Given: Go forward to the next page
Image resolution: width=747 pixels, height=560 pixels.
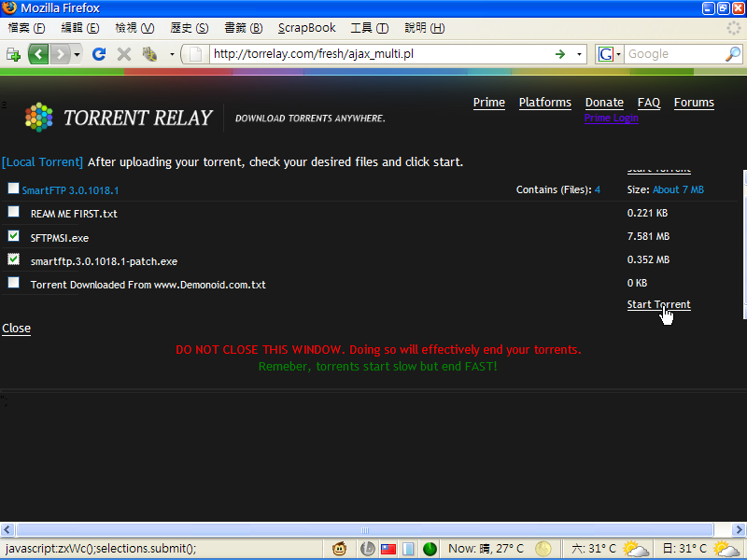Looking at the screenshot, I should (60, 54).
